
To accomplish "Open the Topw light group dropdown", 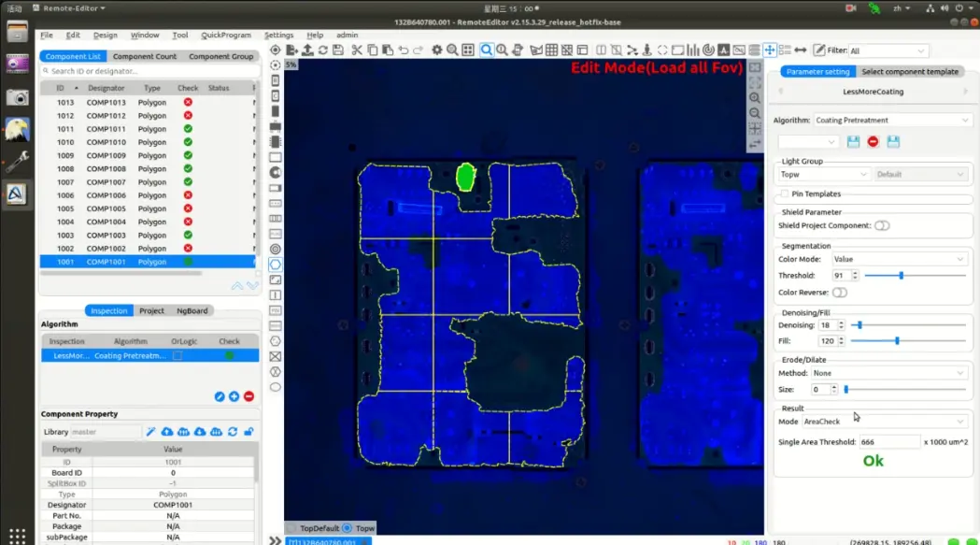I will [x=824, y=175].
